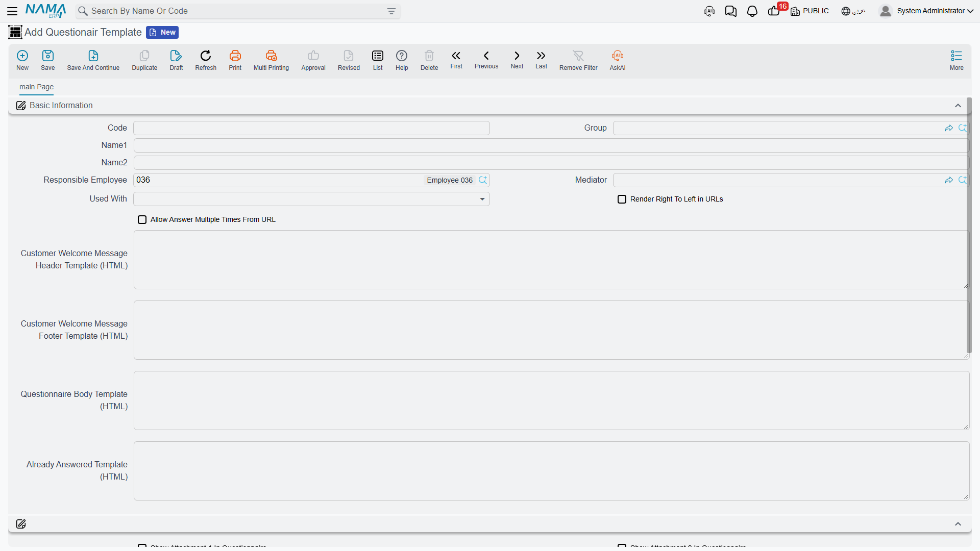This screenshot has width=980, height=551.
Task: Jump to the Last record
Action: coord(541,60)
